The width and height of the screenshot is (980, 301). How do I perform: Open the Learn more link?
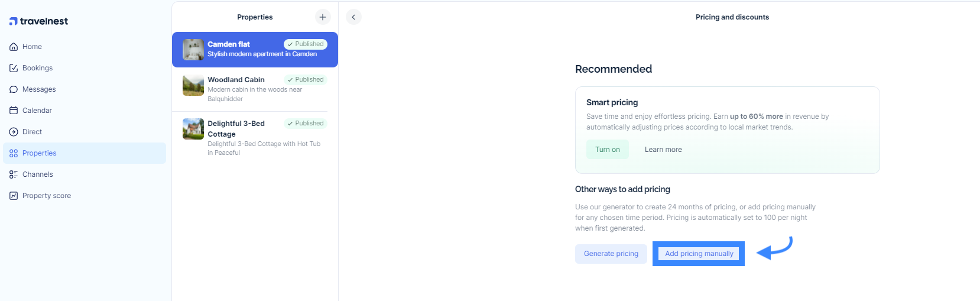point(663,150)
